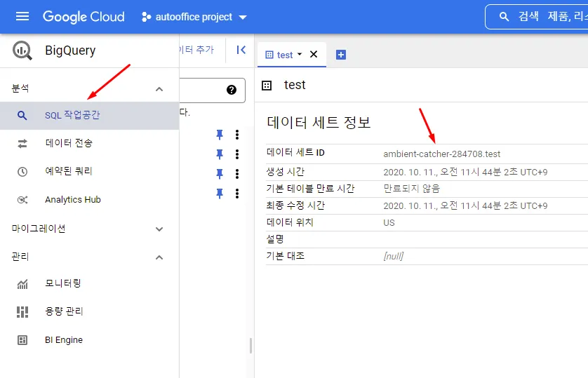Click the first pin icon in explorer
The height and width of the screenshot is (378, 588).
220,135
